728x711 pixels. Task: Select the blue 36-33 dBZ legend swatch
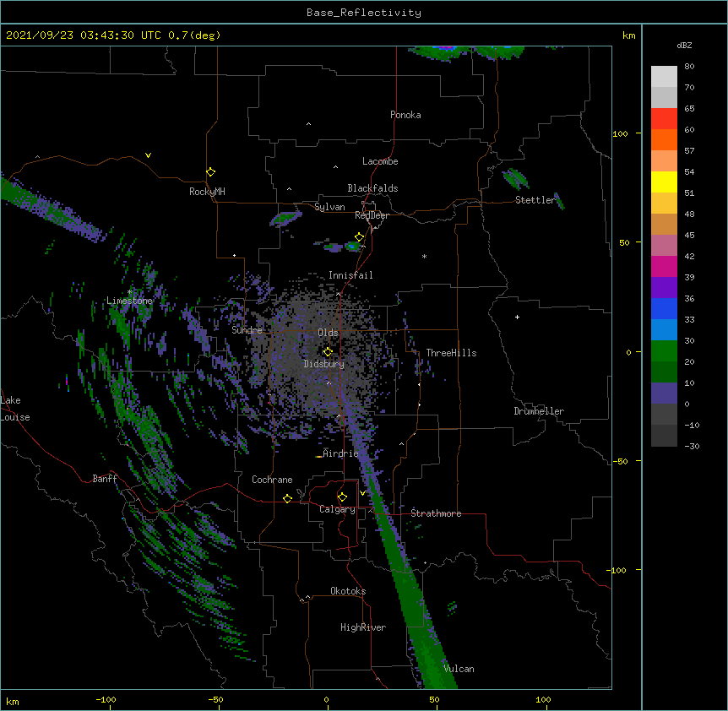click(x=664, y=308)
